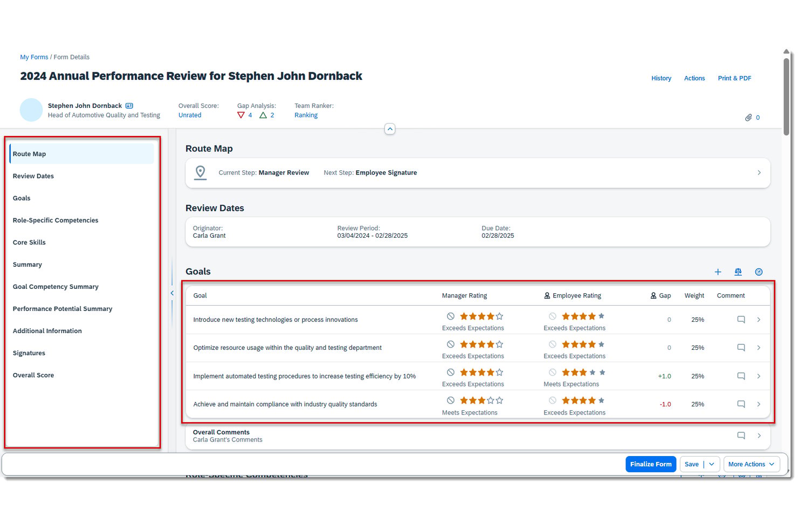Image resolution: width=798 pixels, height=532 pixels.
Task: Open comment for Implement automated testing procedures goal
Action: coord(741,376)
